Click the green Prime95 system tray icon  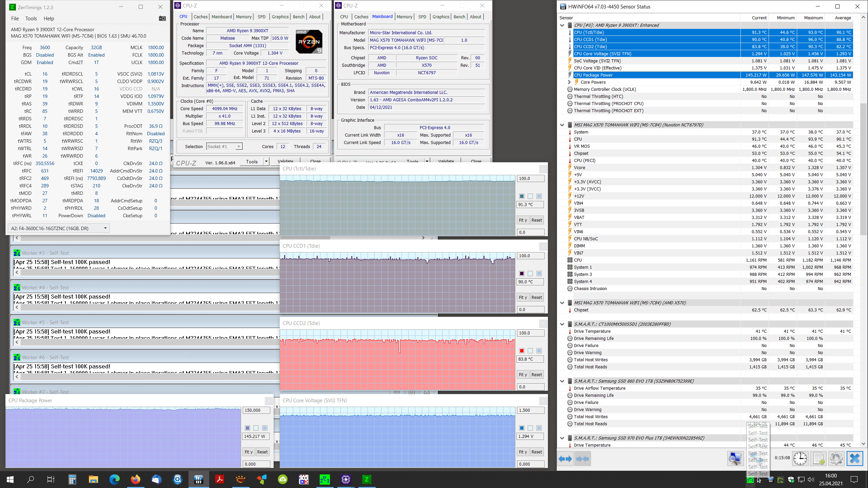tap(750, 480)
